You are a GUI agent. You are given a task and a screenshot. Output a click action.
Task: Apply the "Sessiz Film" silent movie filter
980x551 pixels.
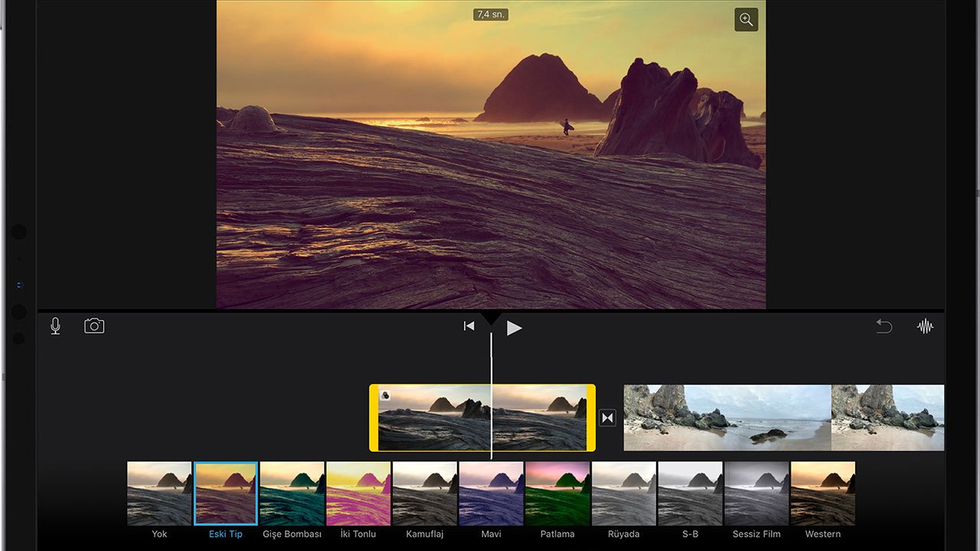[x=757, y=493]
